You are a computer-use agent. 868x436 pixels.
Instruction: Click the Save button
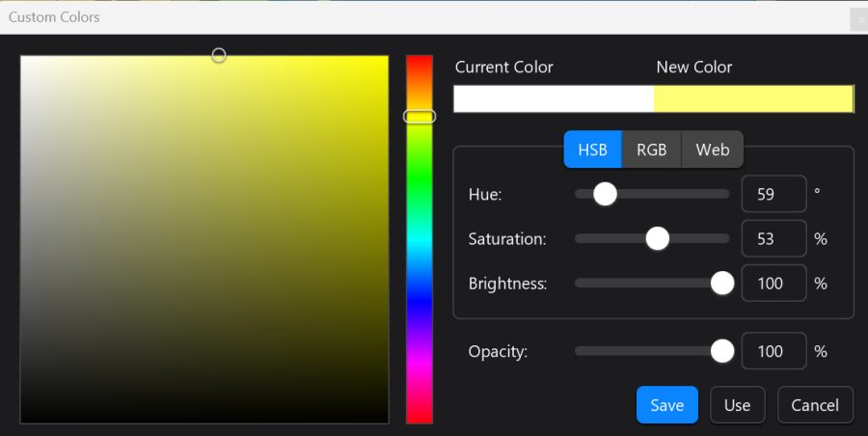tap(667, 405)
